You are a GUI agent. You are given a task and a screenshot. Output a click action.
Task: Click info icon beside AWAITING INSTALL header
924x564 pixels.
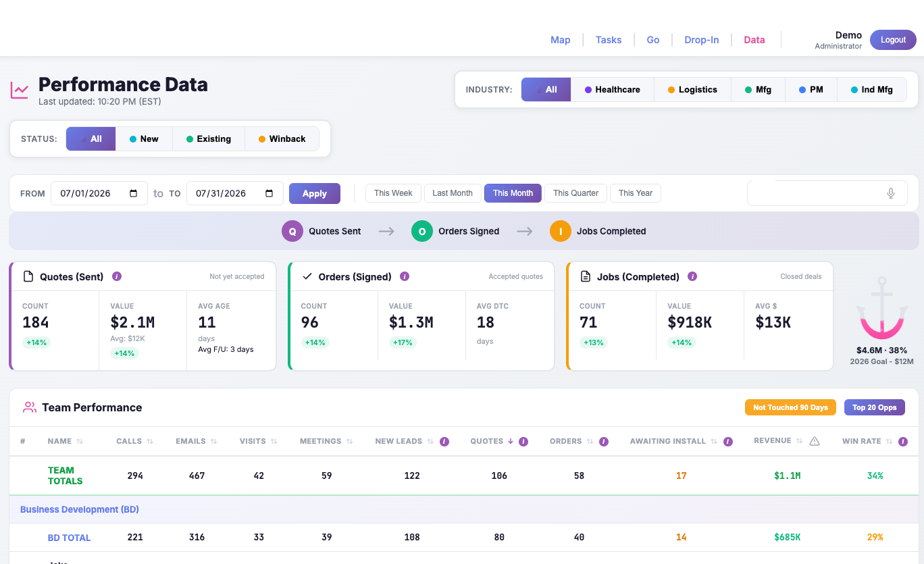tap(728, 442)
